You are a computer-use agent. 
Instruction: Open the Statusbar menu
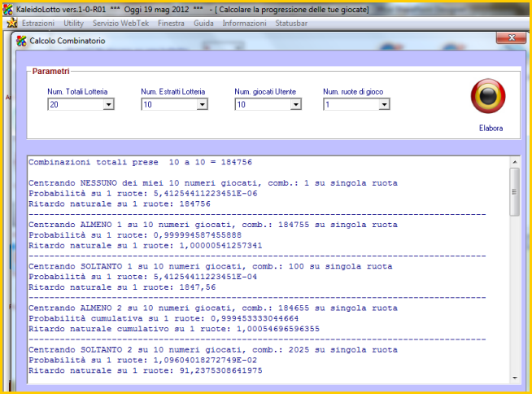click(291, 23)
